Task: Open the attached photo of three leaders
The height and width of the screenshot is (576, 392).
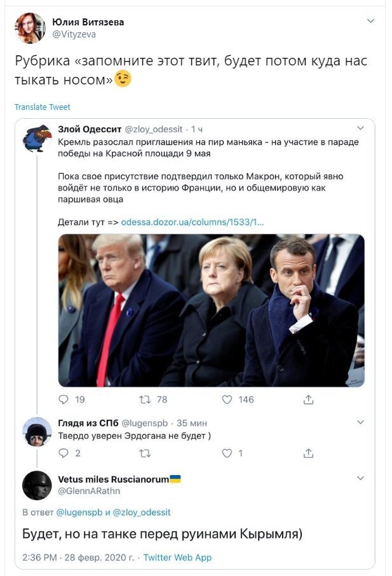Action: click(211, 311)
